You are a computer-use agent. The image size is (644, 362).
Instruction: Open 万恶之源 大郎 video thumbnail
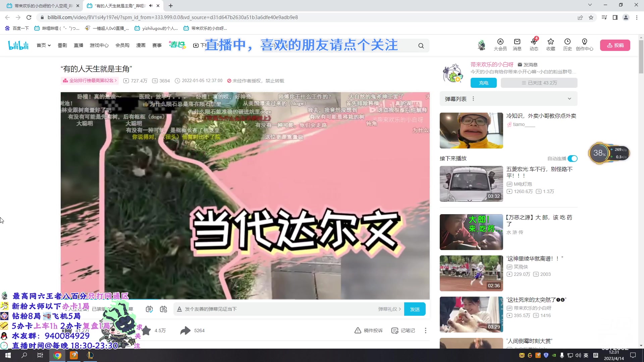[471, 232]
